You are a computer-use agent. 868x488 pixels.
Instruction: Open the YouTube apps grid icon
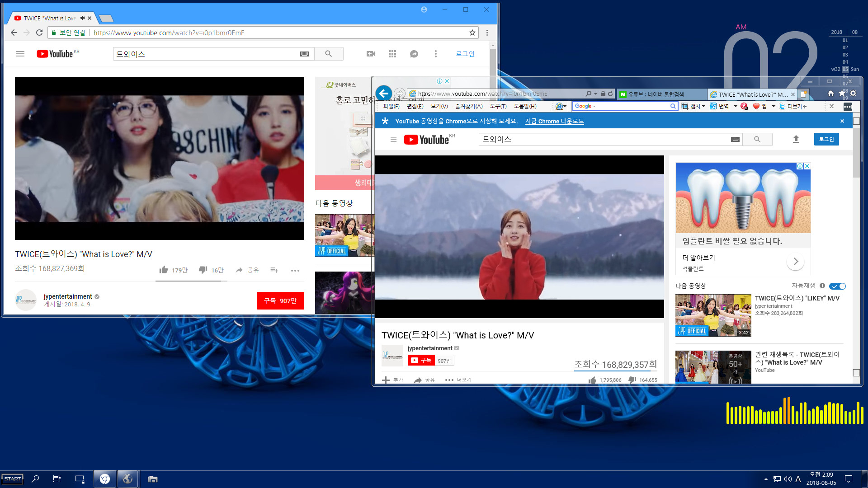pyautogui.click(x=392, y=54)
